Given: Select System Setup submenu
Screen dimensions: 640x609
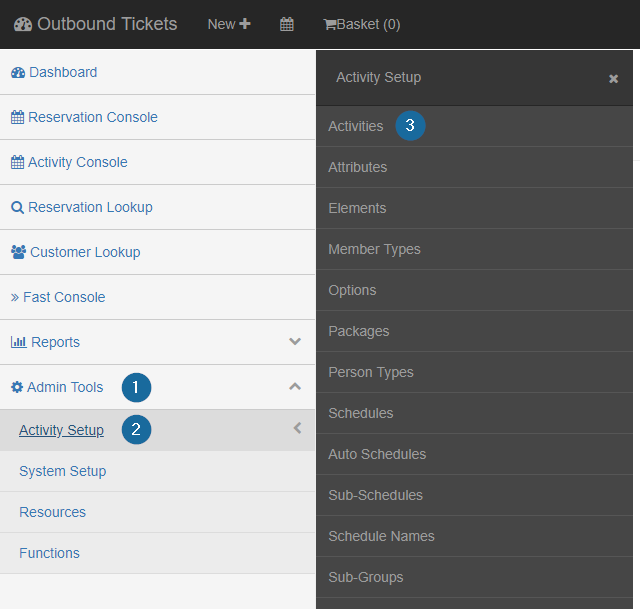Looking at the screenshot, I should coord(62,471).
